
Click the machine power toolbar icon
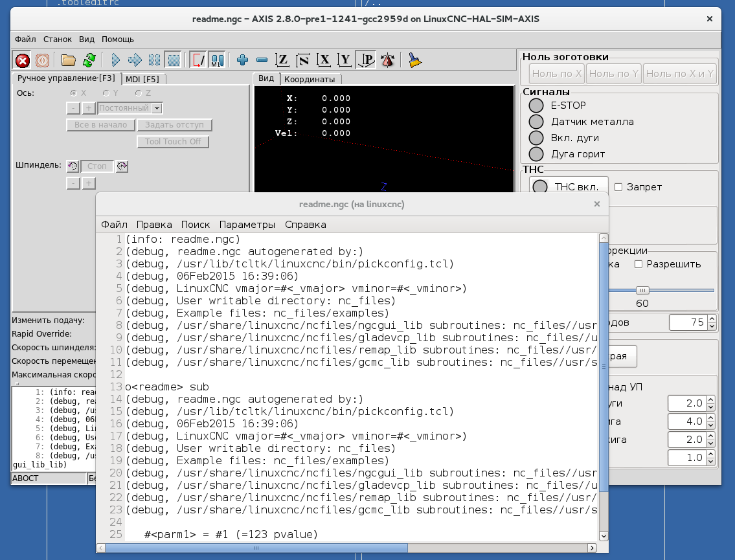[x=42, y=61]
